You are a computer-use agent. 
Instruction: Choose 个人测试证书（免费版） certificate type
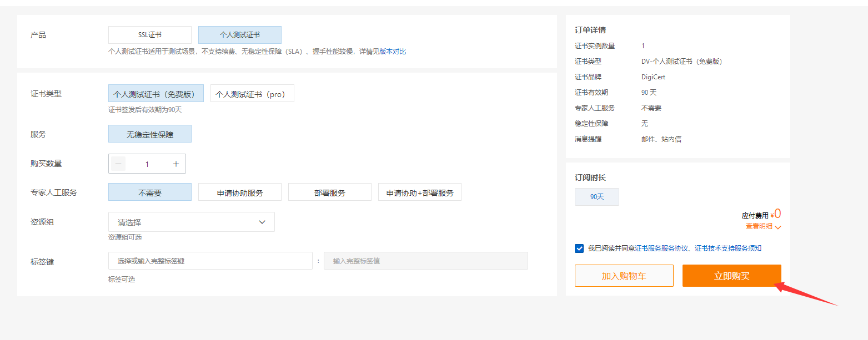(x=155, y=94)
